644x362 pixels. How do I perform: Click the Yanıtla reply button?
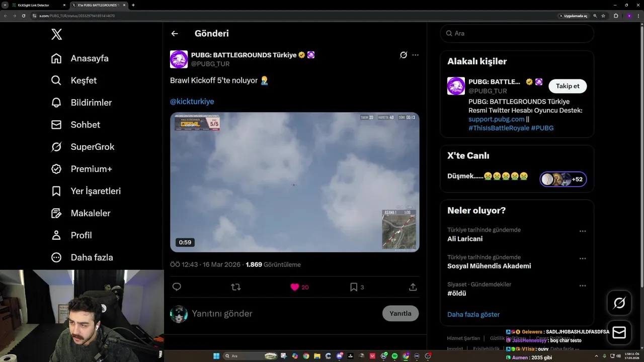[400, 313]
